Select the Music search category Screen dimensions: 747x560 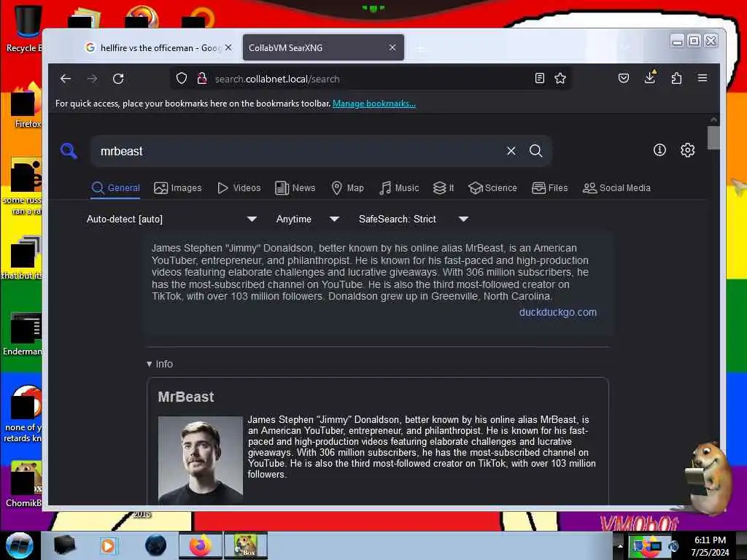tap(399, 188)
